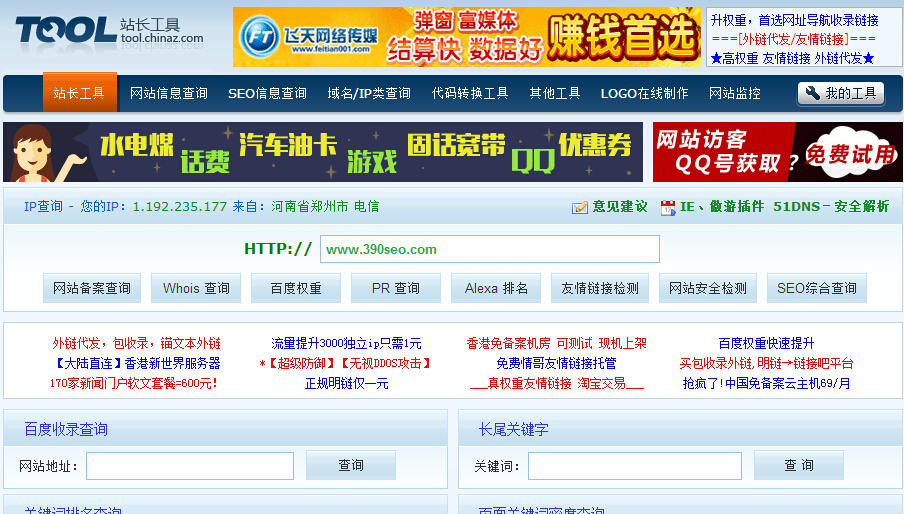Expand the 其他工具 menu

coord(555,93)
